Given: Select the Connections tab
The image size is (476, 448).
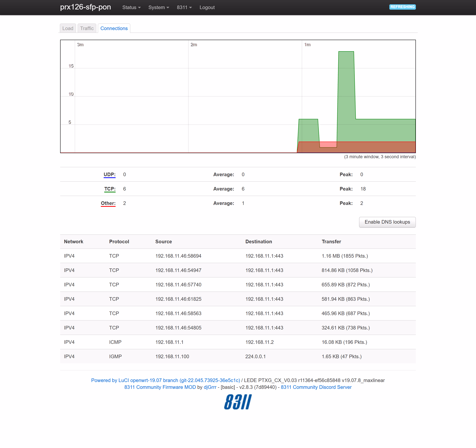Looking at the screenshot, I should [114, 28].
